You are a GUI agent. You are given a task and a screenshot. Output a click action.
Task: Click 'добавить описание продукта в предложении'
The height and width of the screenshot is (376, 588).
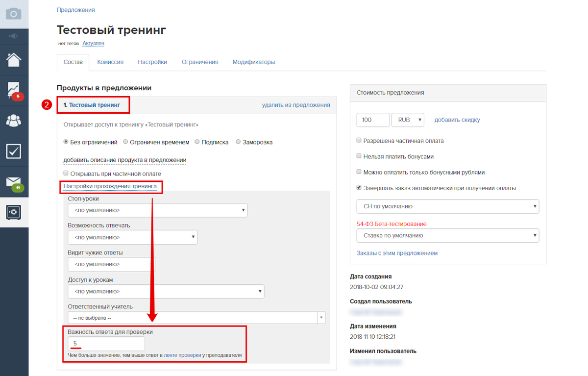[125, 160]
